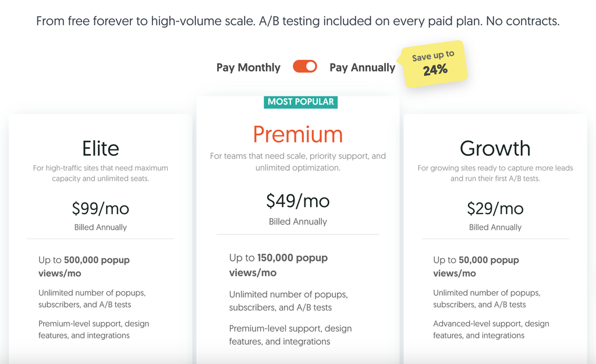This screenshot has width=596, height=364.
Task: Select the Pay Monthly label
Action: click(248, 67)
